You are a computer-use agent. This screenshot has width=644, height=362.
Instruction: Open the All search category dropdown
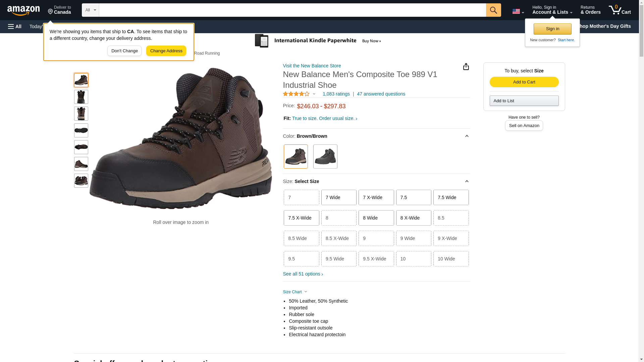click(x=90, y=10)
